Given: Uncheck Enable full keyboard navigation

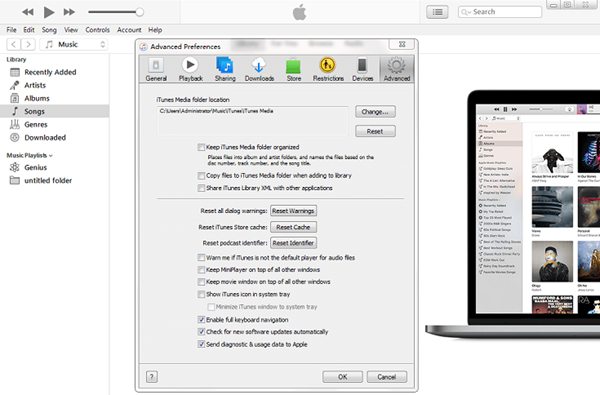Looking at the screenshot, I should 201,320.
